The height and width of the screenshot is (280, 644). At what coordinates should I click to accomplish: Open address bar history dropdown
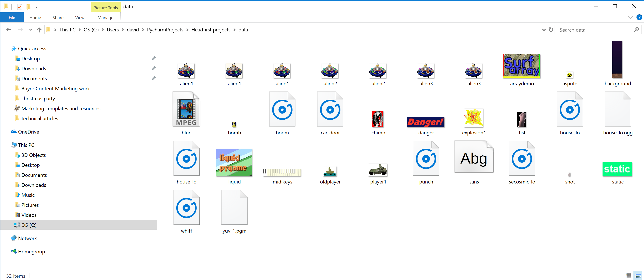pyautogui.click(x=544, y=30)
